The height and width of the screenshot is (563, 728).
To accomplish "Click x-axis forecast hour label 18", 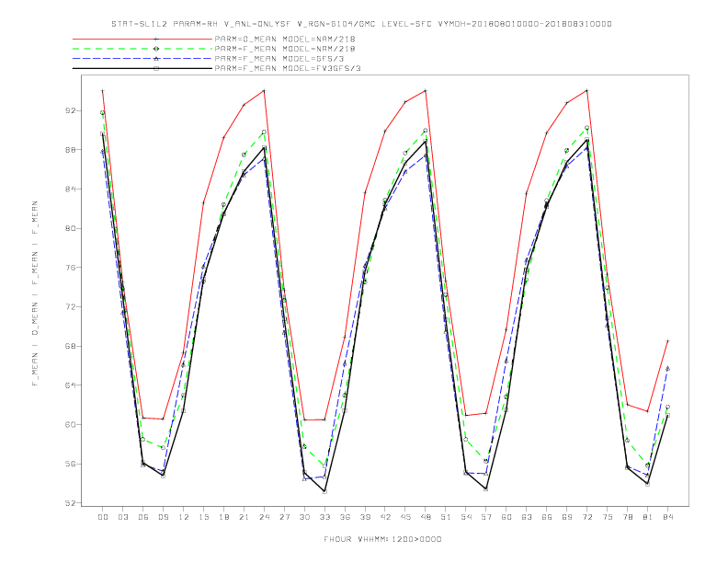I will (223, 517).
